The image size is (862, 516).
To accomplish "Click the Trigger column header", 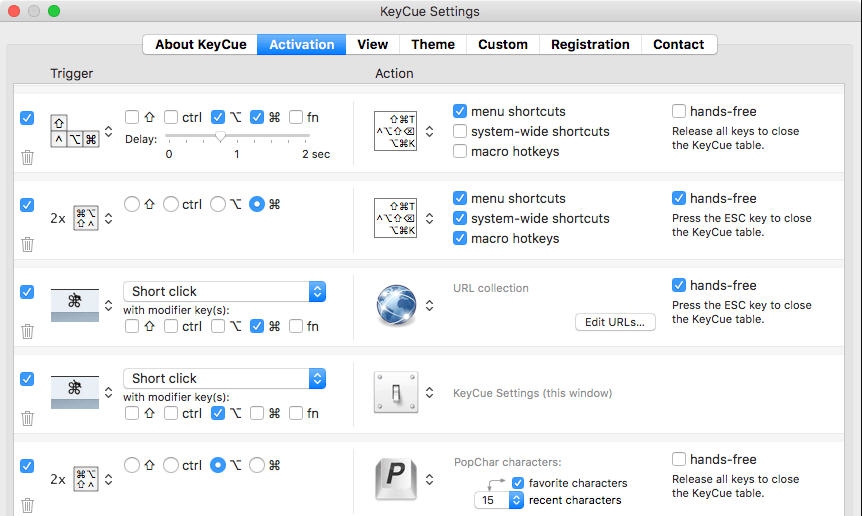I will pyautogui.click(x=71, y=73).
